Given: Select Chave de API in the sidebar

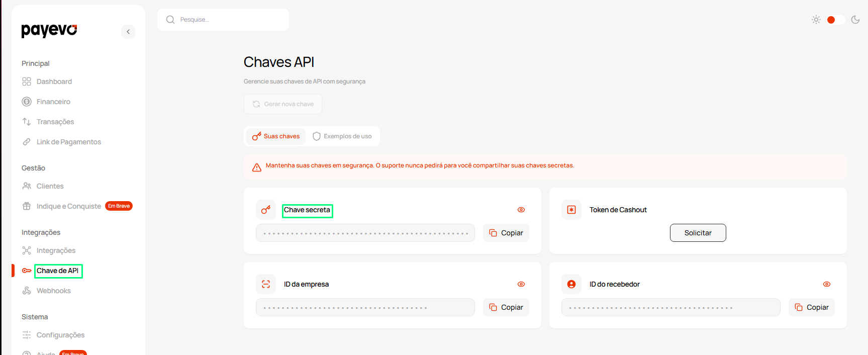Looking at the screenshot, I should click(58, 271).
